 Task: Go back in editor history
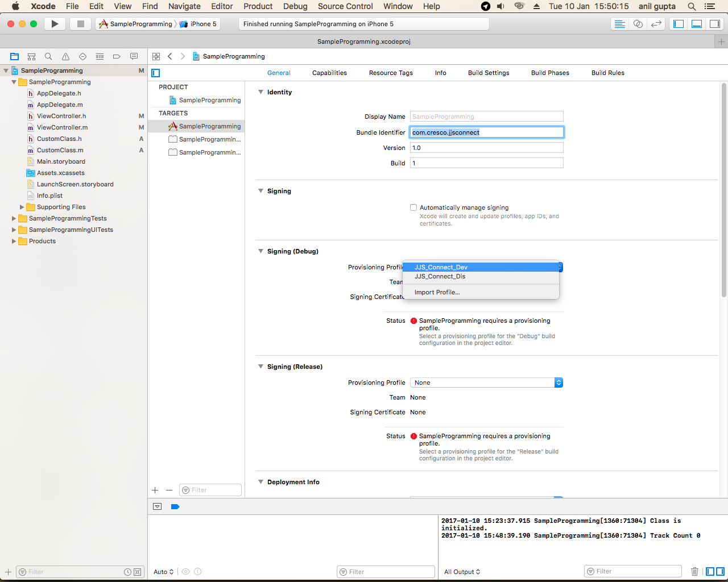[169, 56]
